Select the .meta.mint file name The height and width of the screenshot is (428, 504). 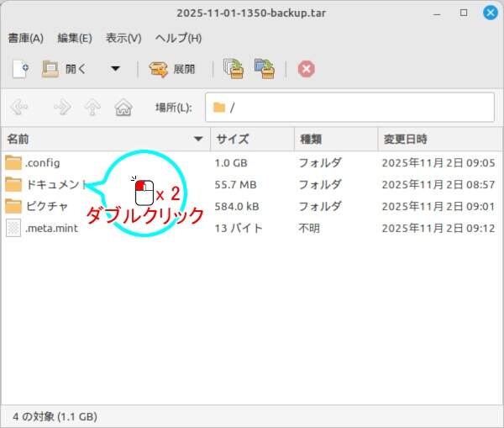tap(52, 228)
